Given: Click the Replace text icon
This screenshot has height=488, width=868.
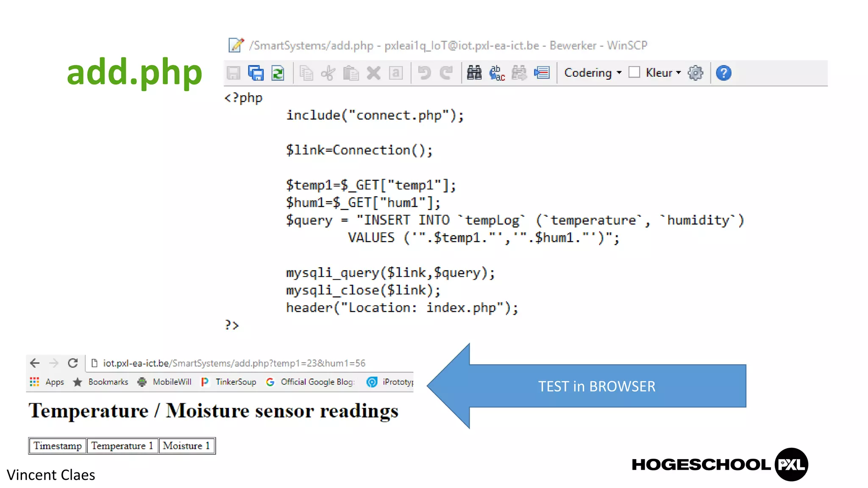Looking at the screenshot, I should coord(497,73).
